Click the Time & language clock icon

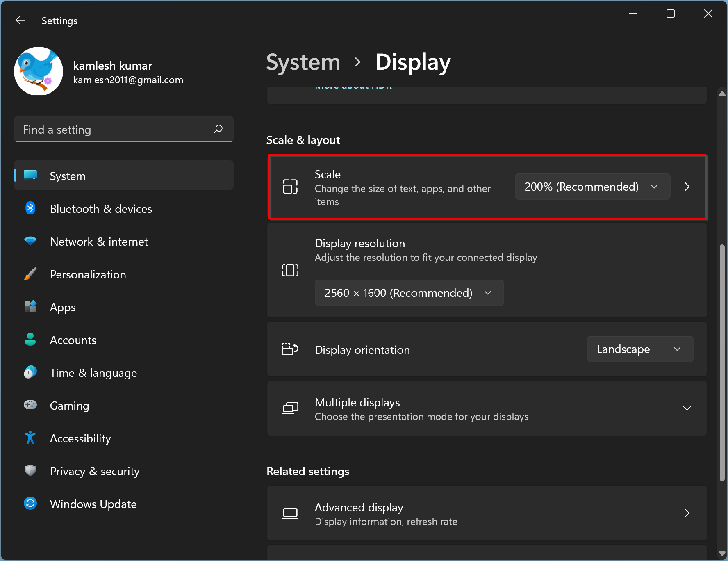click(30, 372)
